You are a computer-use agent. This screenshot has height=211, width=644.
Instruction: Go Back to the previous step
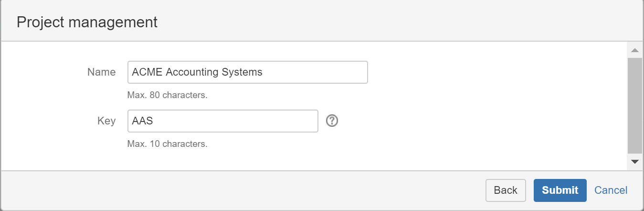point(506,190)
